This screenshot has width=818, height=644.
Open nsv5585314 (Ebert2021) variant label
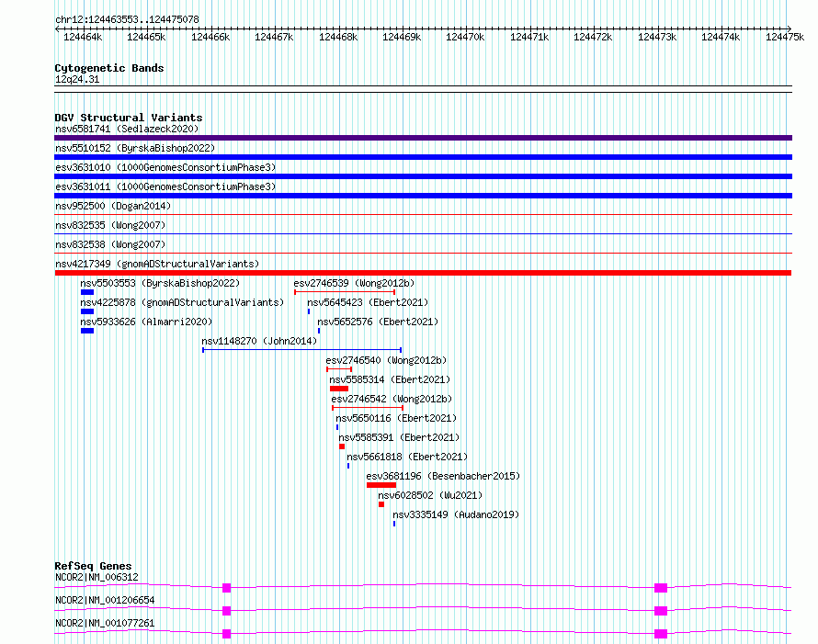point(390,379)
